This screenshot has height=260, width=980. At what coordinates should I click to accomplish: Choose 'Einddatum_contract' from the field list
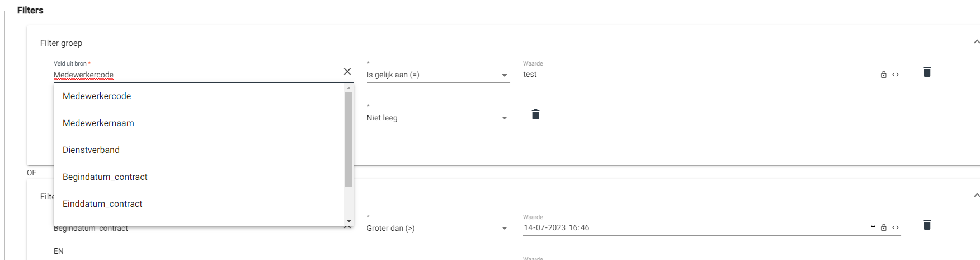(x=102, y=204)
